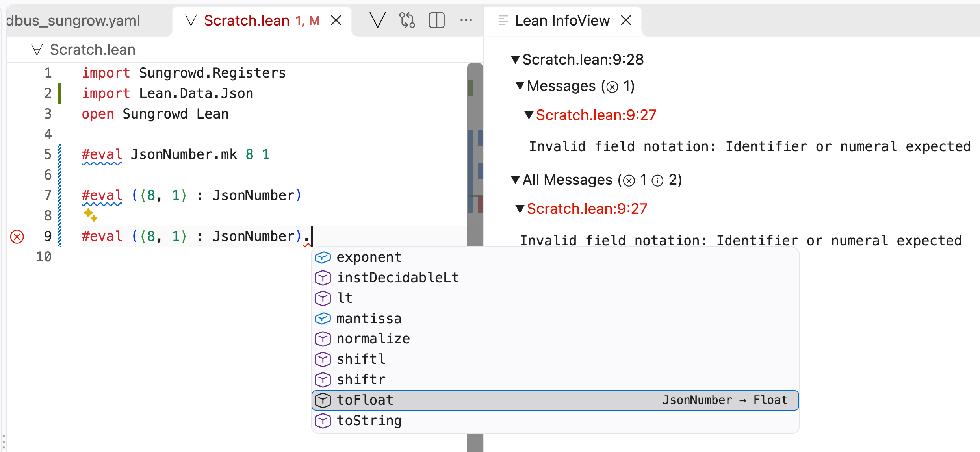Click line number 10 in the gutter
The height and width of the screenshot is (452, 980).
(x=44, y=257)
